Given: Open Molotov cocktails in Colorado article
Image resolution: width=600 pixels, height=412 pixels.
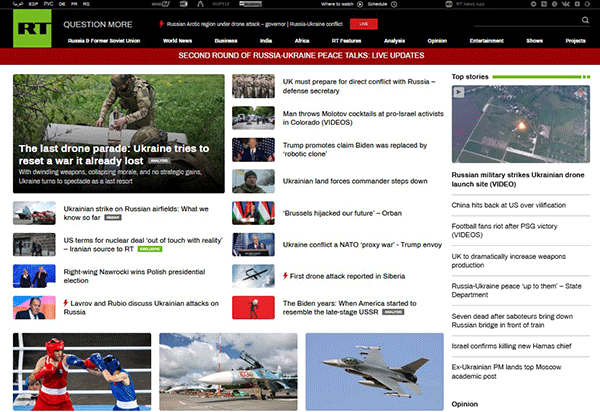Looking at the screenshot, I should [363, 118].
